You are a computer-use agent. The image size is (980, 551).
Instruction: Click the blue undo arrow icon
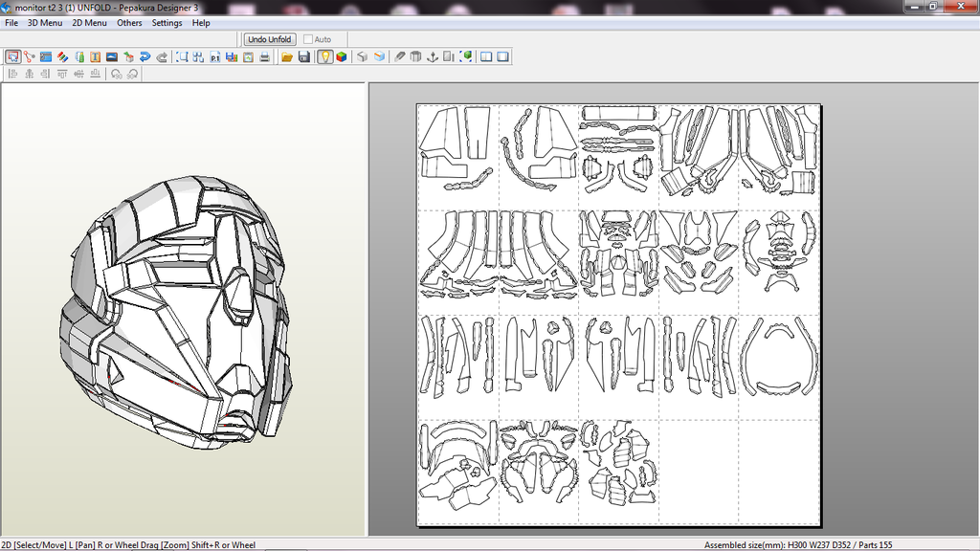click(145, 57)
